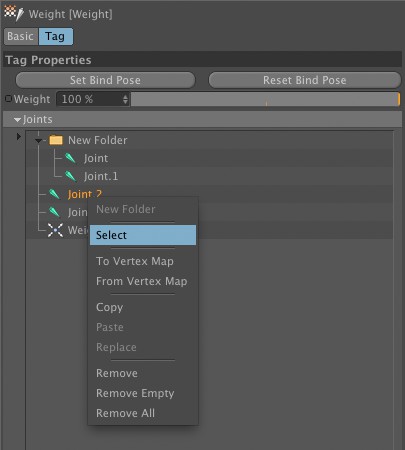This screenshot has width=405, height=450.
Task: Click the joint icon beside orange Joint.2
Action: [54, 194]
